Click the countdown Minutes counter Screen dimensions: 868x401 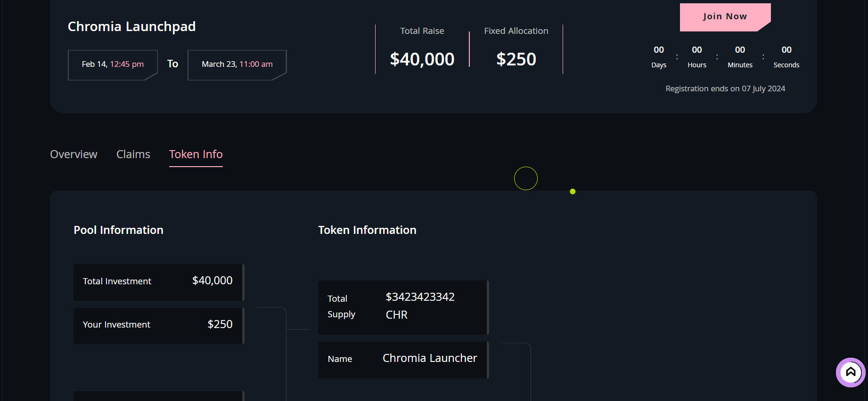click(x=740, y=56)
